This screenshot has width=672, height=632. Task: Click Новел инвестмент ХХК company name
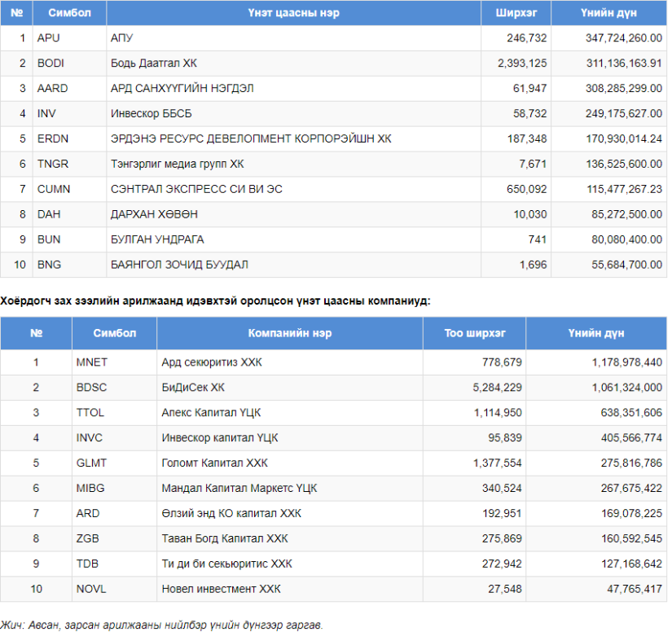221,589
